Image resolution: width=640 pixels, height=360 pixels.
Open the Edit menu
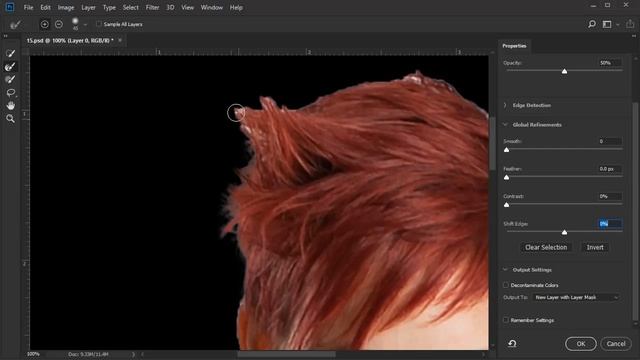(x=45, y=7)
